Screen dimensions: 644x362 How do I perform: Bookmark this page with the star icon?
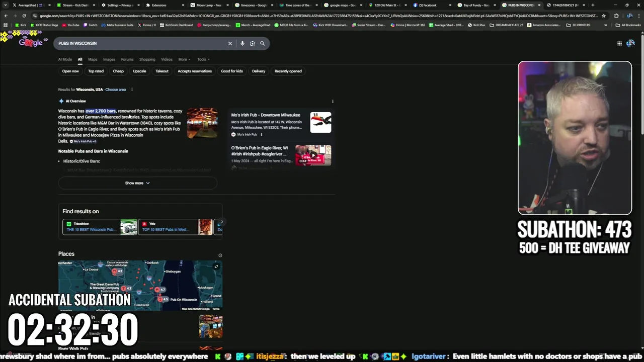click(604, 16)
